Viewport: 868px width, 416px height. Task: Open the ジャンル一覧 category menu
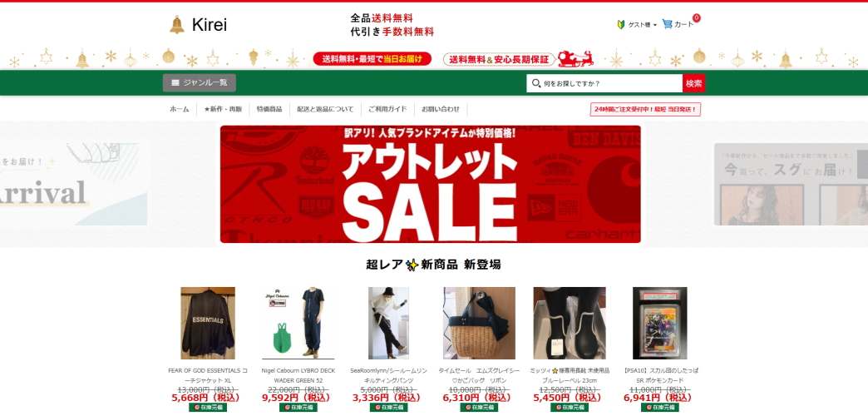[200, 83]
